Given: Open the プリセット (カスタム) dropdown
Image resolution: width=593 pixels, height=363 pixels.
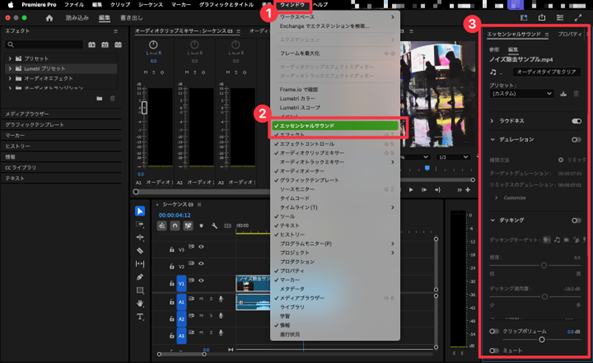Looking at the screenshot, I should (522, 94).
